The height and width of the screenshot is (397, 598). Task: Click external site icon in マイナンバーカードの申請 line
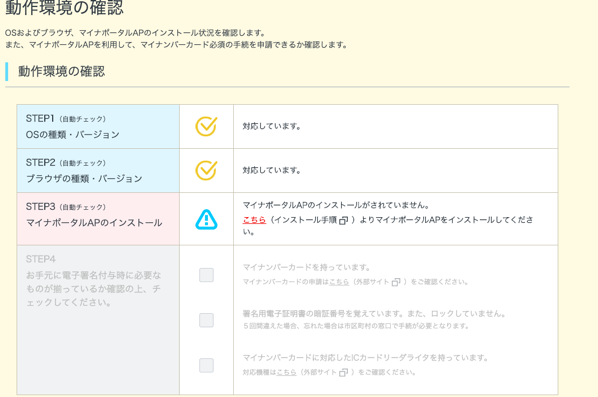coord(396,282)
